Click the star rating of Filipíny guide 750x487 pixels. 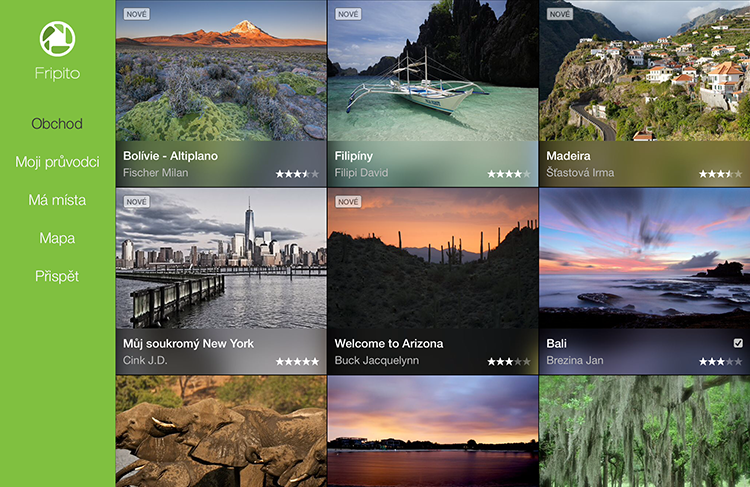click(x=509, y=174)
